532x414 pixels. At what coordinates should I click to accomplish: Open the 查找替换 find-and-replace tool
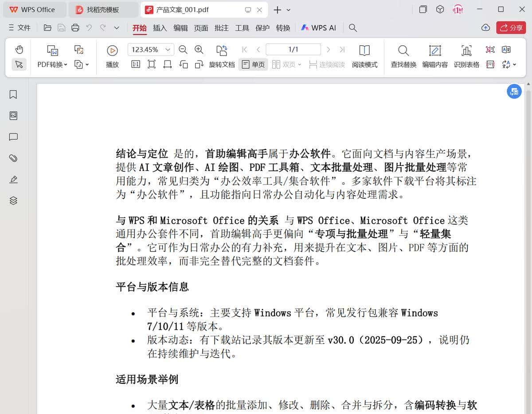coord(403,55)
